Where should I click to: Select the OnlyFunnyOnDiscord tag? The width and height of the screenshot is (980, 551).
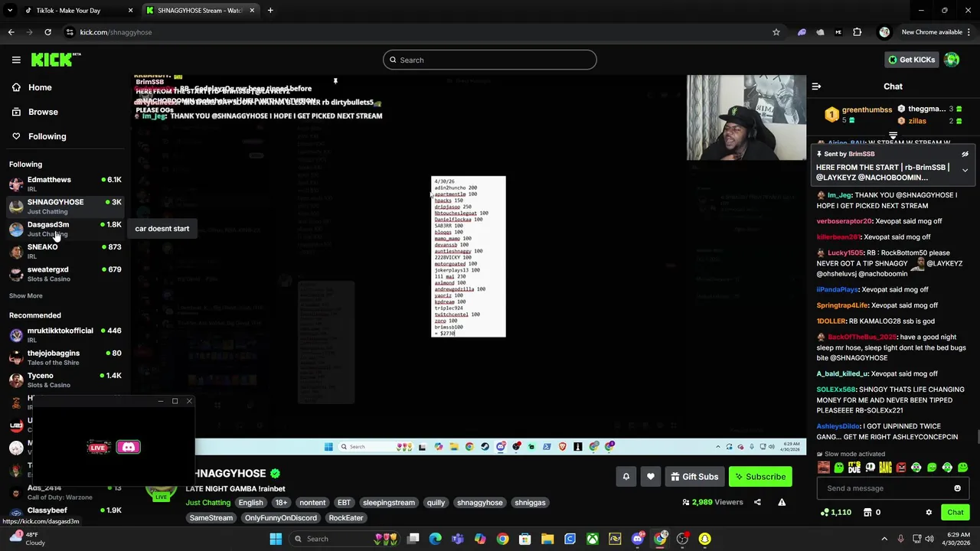(x=281, y=518)
